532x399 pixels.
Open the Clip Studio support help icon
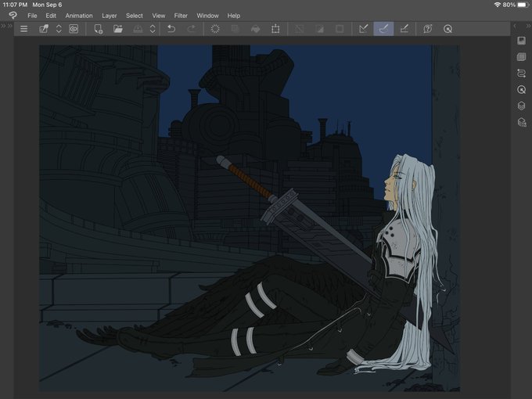pos(427,29)
